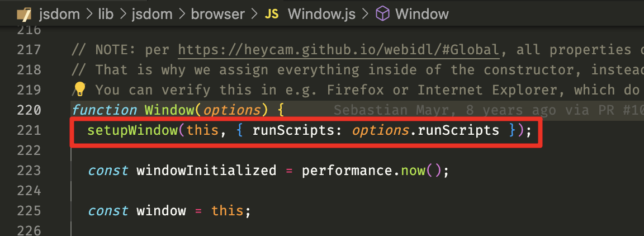
Task: Open the first jsdom breadcrumb folder
Action: click(59, 15)
